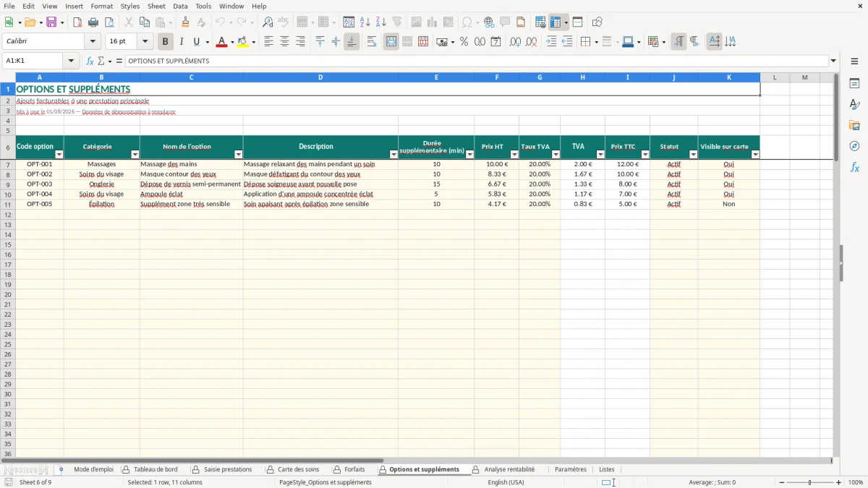Viewport: 868px width, 488px height.
Task: Click the Print icon
Action: (93, 22)
